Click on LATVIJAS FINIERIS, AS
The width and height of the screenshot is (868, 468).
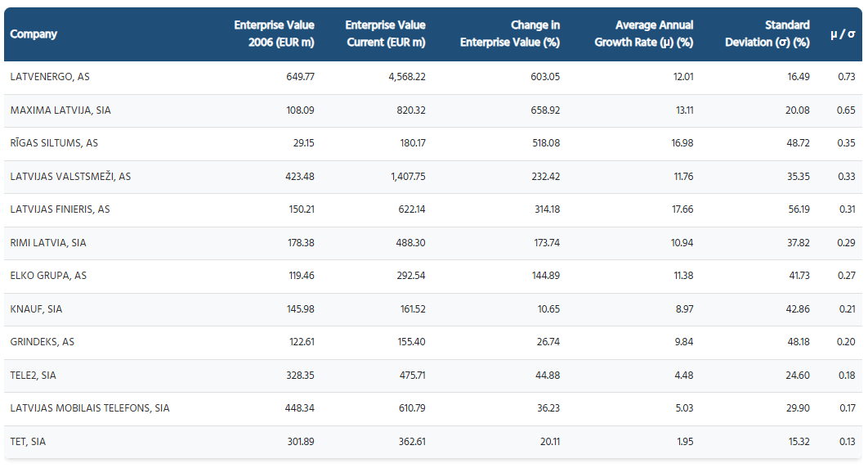(60, 209)
